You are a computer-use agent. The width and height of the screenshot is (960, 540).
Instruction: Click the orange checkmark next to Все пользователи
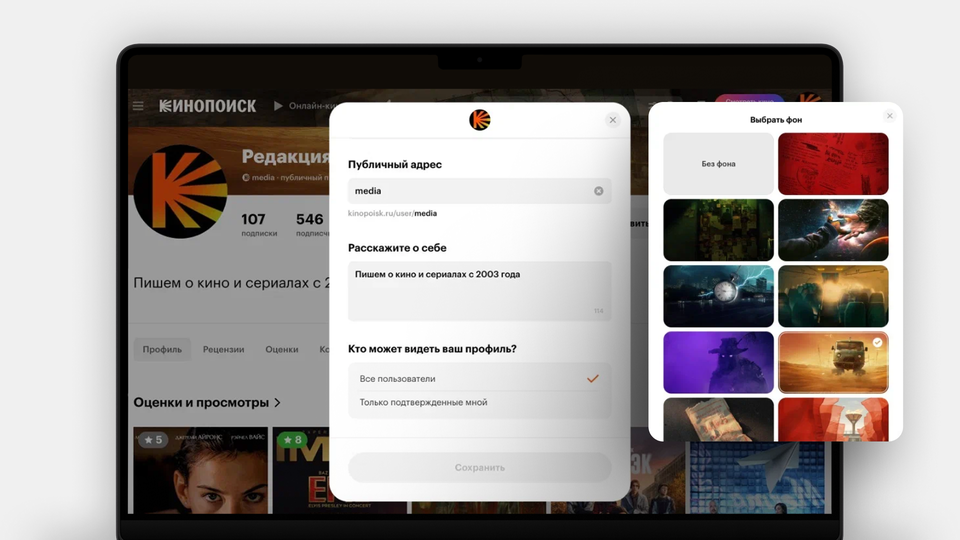[x=592, y=379]
